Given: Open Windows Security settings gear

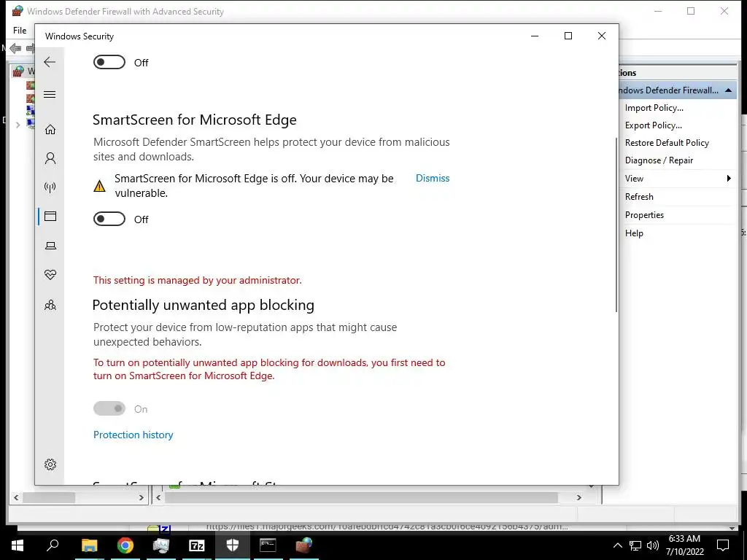Looking at the screenshot, I should pyautogui.click(x=50, y=464).
